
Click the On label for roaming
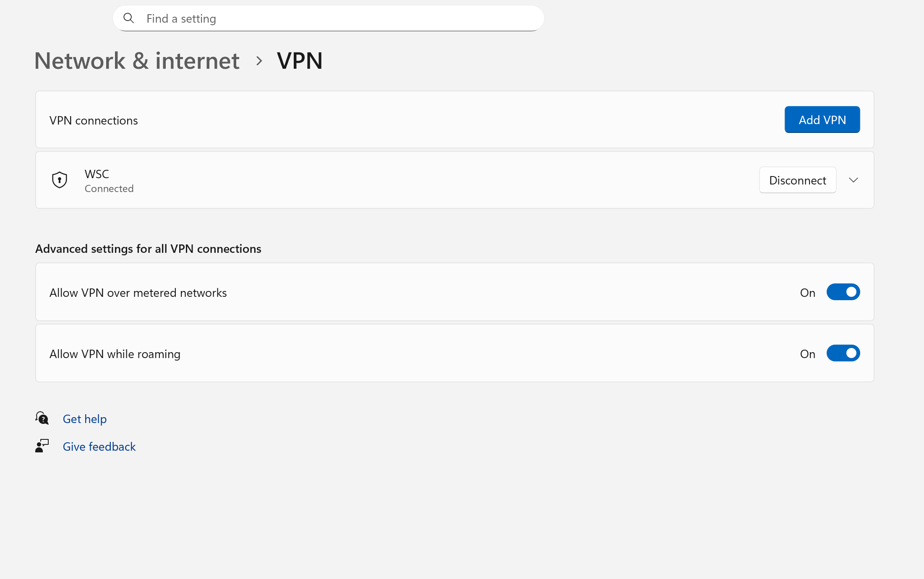(x=807, y=354)
